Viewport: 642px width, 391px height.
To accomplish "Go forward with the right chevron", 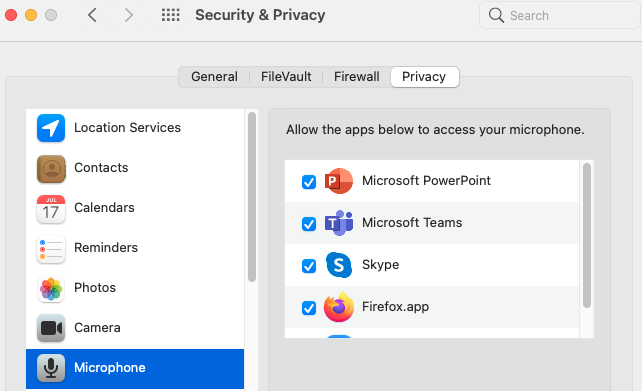I will point(129,15).
